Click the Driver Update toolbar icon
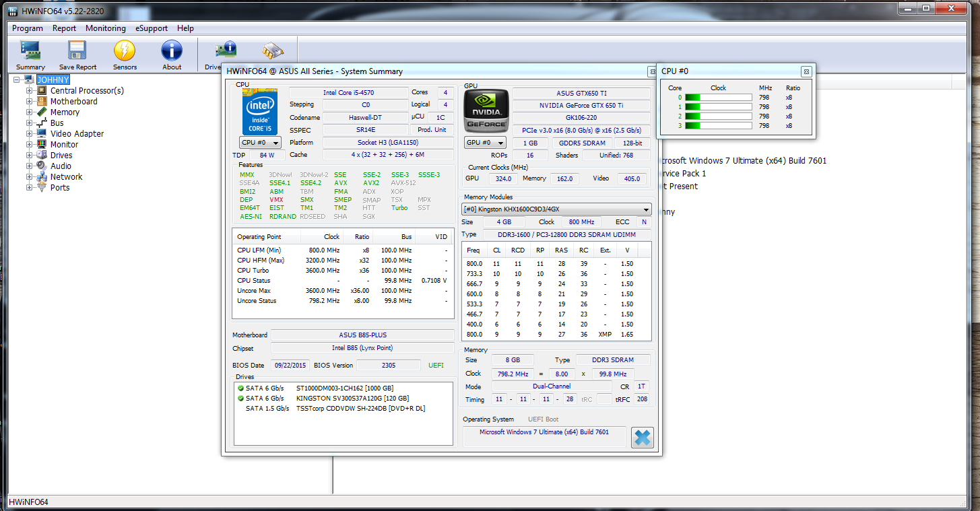This screenshot has height=511, width=980. pos(226,50)
